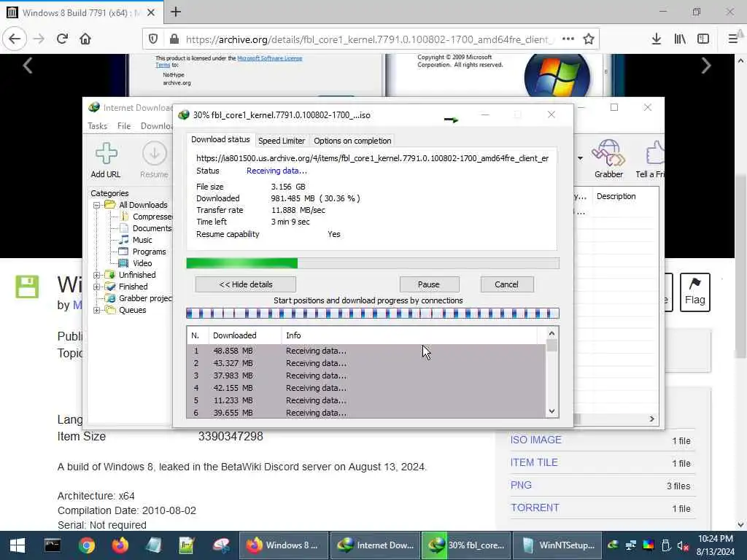Screen dimensions: 747x560
Task: Click the Description column header in IDM
Action: (x=625, y=197)
